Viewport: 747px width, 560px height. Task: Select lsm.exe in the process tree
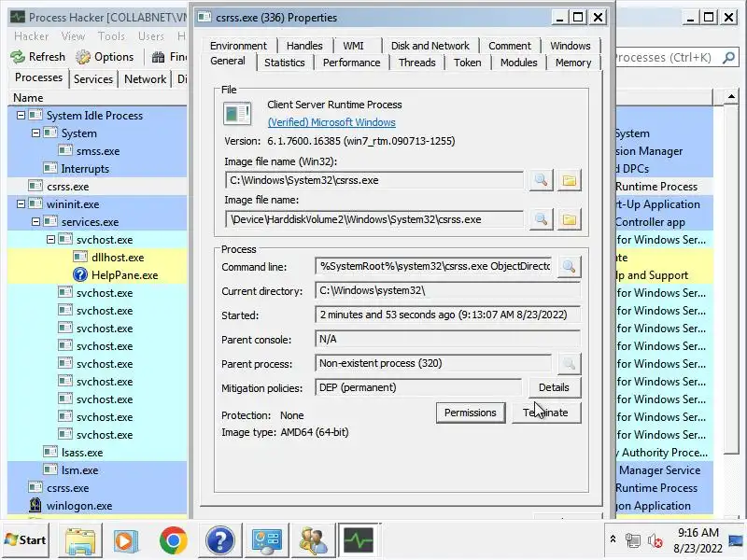click(x=79, y=470)
